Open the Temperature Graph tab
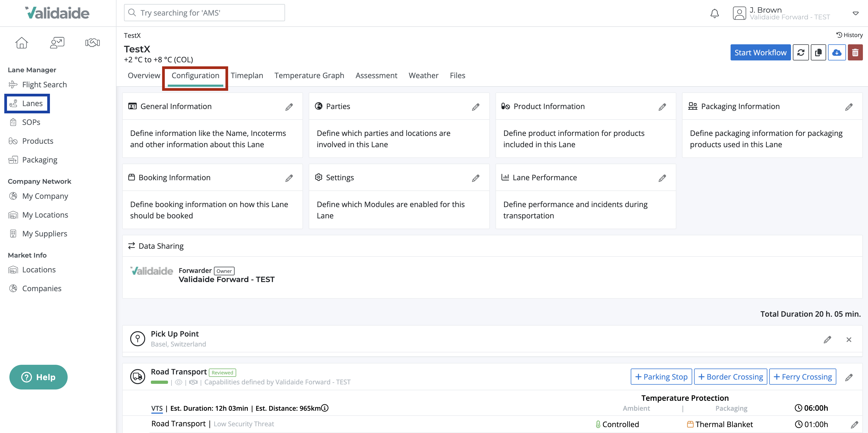 coord(309,75)
